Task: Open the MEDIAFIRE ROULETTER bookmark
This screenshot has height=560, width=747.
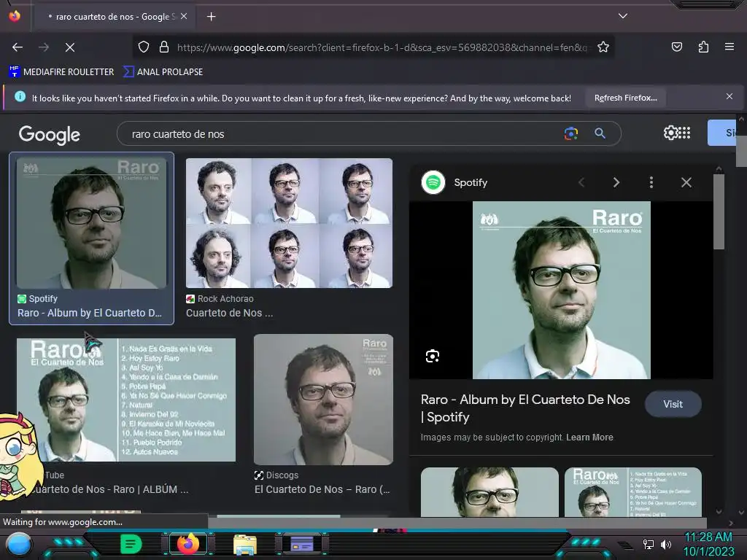Action: [x=61, y=72]
